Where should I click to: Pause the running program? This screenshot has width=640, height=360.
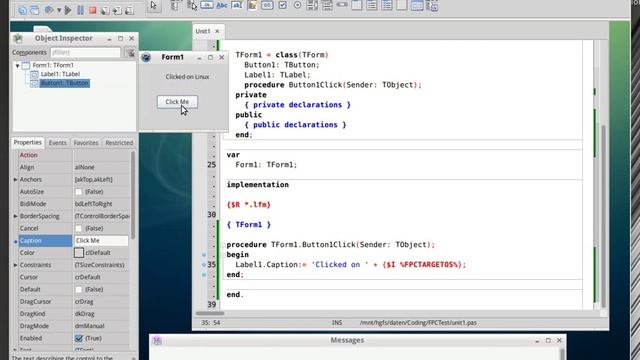[x=80, y=10]
